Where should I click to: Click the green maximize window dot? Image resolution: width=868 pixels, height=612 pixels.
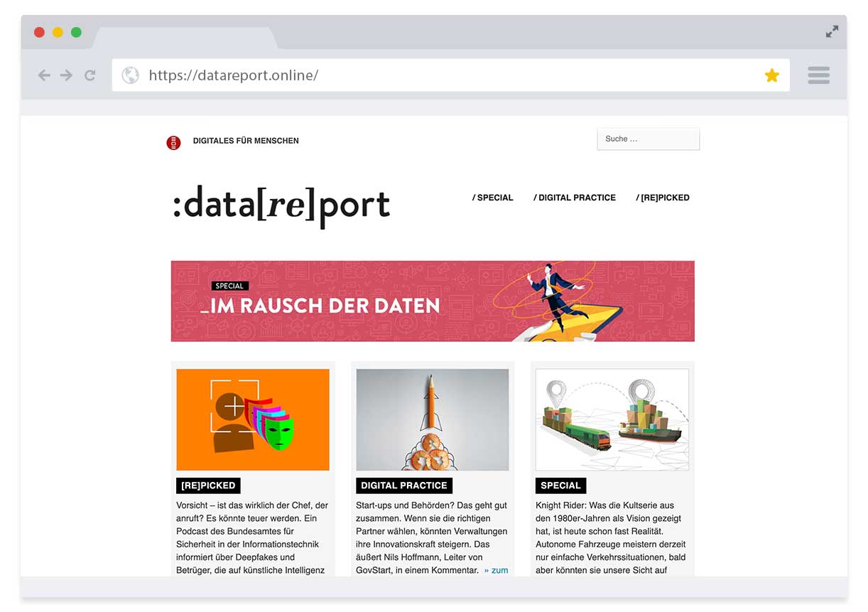click(x=76, y=33)
